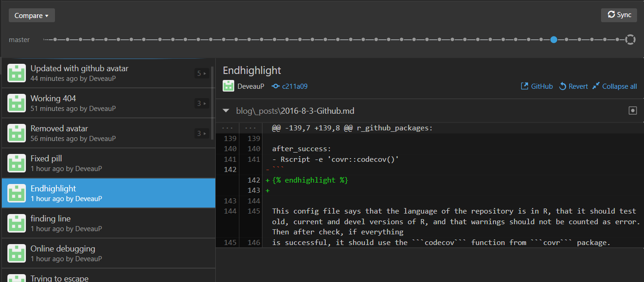Select commit 'finding line'
Viewport: 644px width, 282px height.
[109, 223]
